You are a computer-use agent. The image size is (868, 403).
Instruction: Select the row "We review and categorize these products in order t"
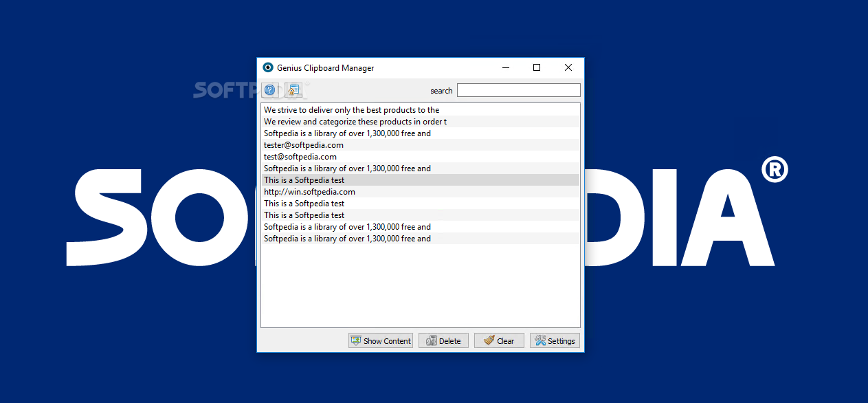[421, 122]
